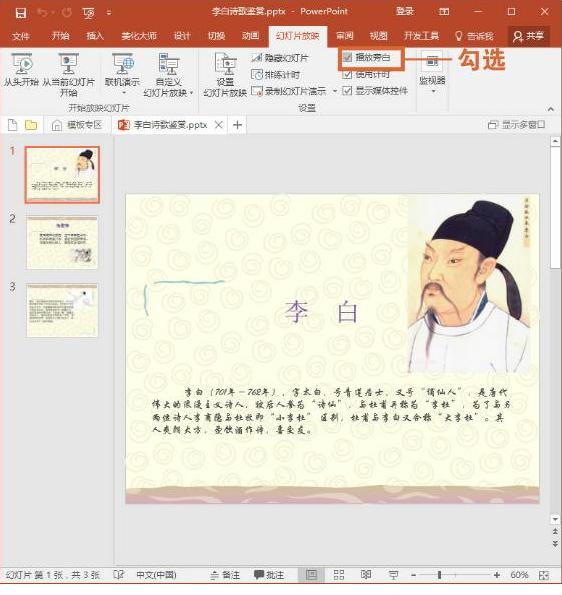
Task: Click the Redo icon in title bar
Action: pyautogui.click(x=67, y=13)
